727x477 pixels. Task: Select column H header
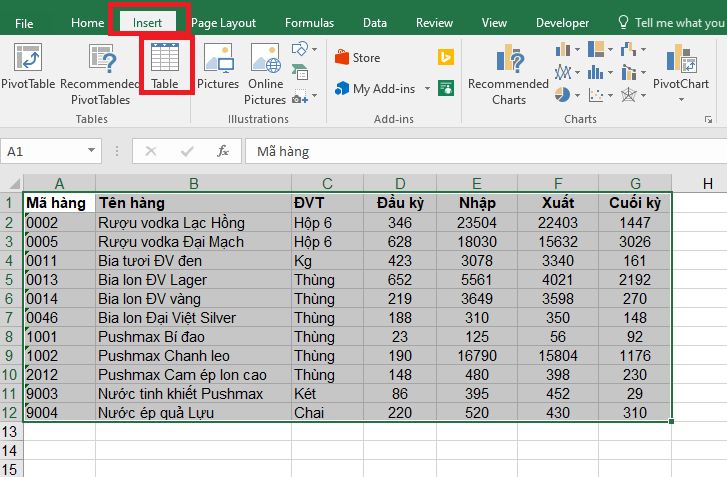pos(706,182)
